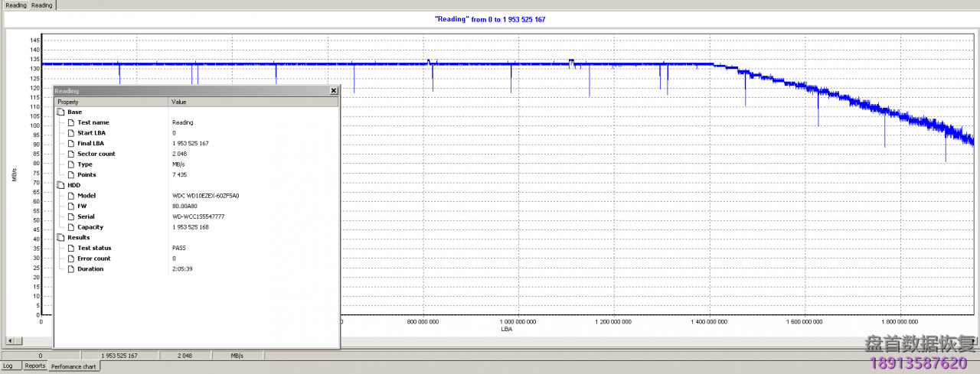
Task: Click the Property column header
Action: pyautogui.click(x=111, y=102)
